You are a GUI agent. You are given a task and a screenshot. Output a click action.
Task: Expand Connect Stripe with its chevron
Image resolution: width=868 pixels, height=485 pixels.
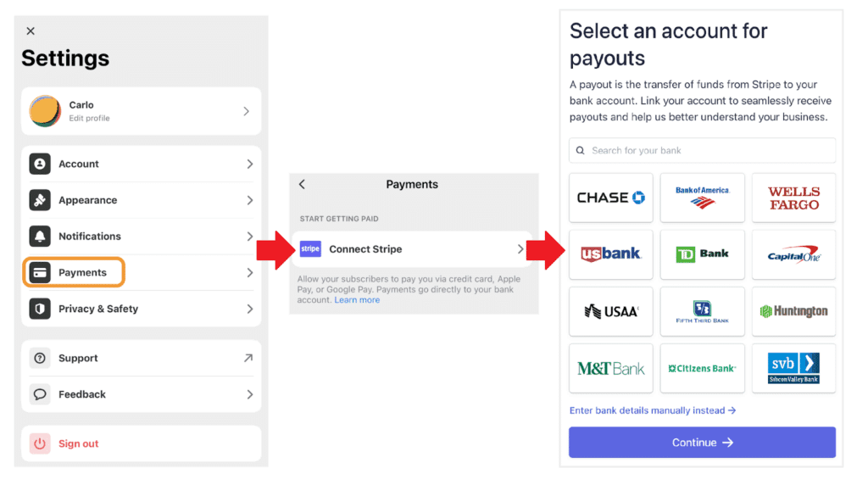520,249
